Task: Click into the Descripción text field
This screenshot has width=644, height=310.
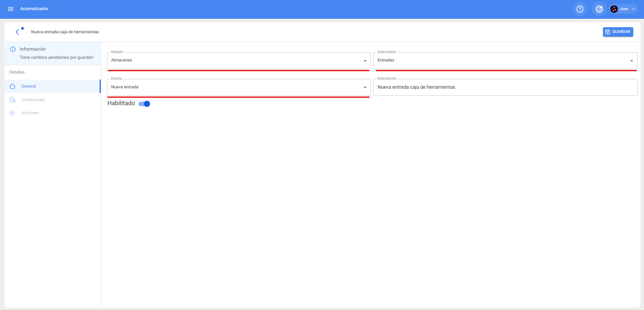Action: tap(505, 87)
